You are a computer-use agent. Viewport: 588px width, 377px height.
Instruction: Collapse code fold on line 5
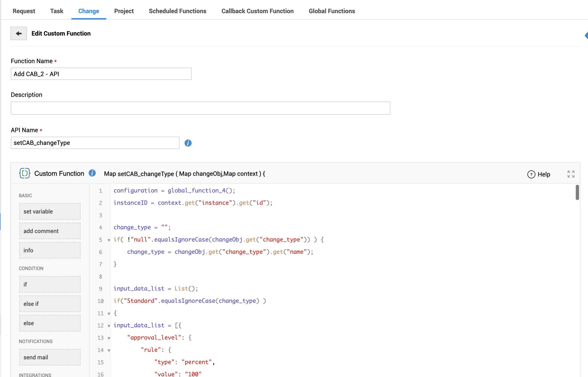(x=109, y=240)
